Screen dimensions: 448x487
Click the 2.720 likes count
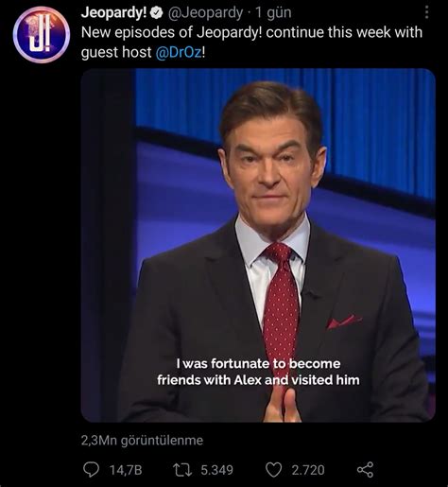(x=308, y=470)
